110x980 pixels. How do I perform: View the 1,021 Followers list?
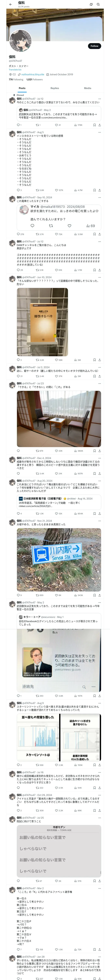tap(35, 80)
